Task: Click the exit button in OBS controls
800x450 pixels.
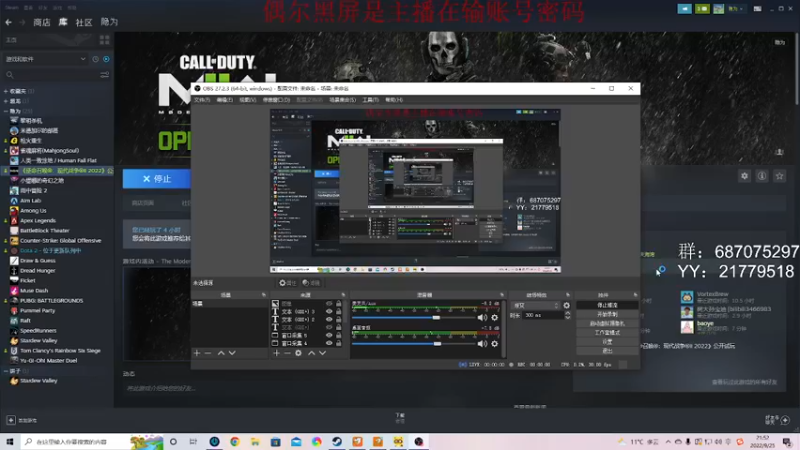Action: pos(607,351)
